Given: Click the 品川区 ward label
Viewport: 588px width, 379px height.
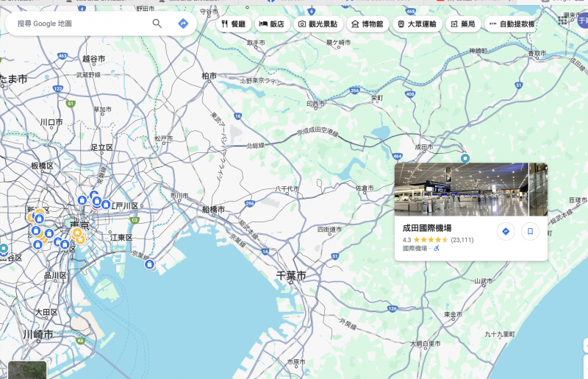Looking at the screenshot, I should pyautogui.click(x=55, y=275).
